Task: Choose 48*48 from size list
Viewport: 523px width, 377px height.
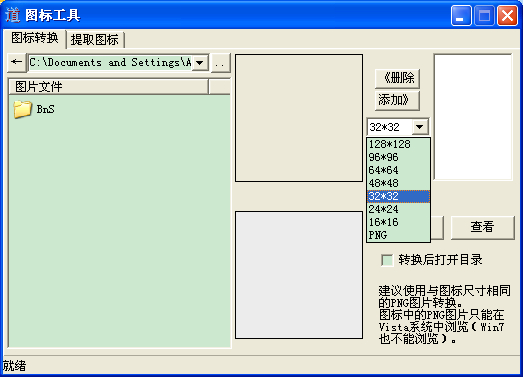Action: click(x=398, y=183)
